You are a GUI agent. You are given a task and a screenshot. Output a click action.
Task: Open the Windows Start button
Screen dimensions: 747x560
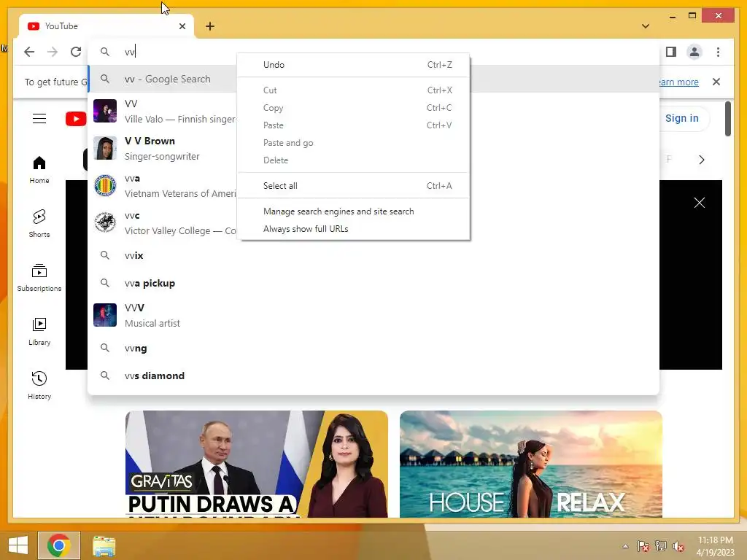click(18, 545)
